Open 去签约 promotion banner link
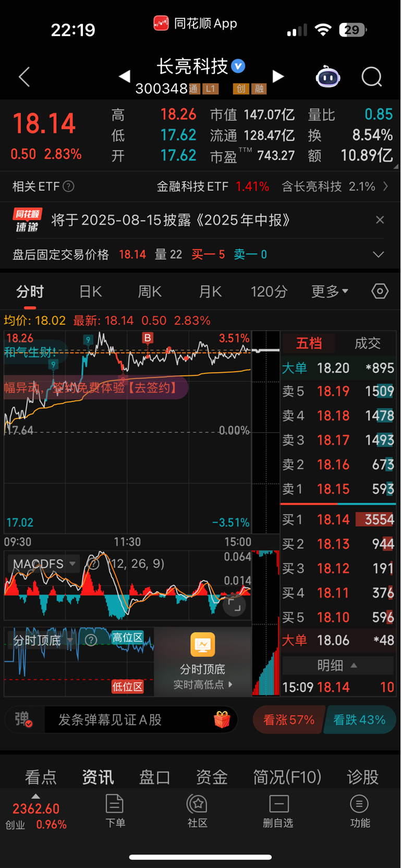This screenshot has width=401, height=868. point(153,387)
